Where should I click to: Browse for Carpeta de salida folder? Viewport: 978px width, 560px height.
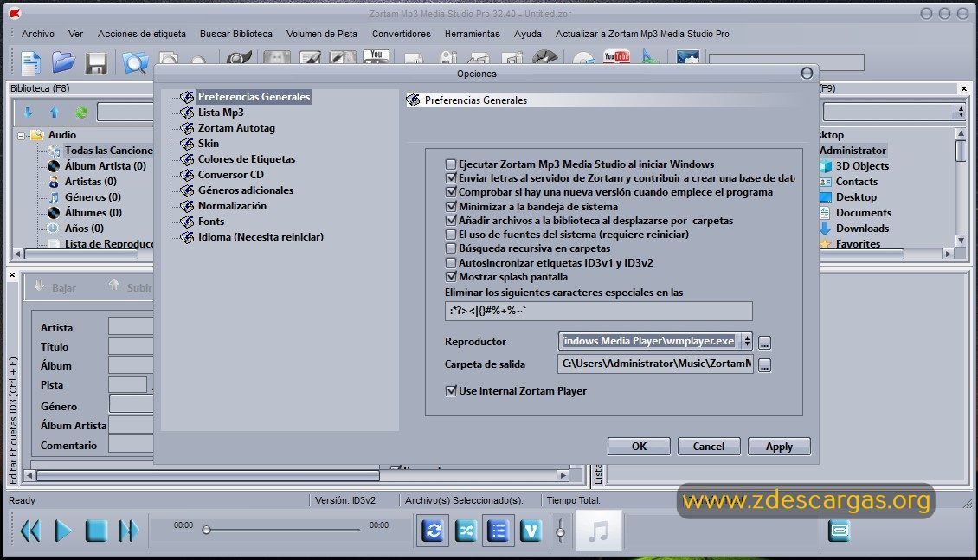(765, 364)
